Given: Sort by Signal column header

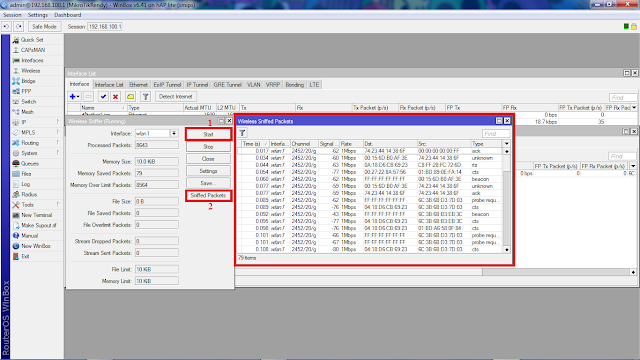Looking at the screenshot, I should pyautogui.click(x=329, y=144).
